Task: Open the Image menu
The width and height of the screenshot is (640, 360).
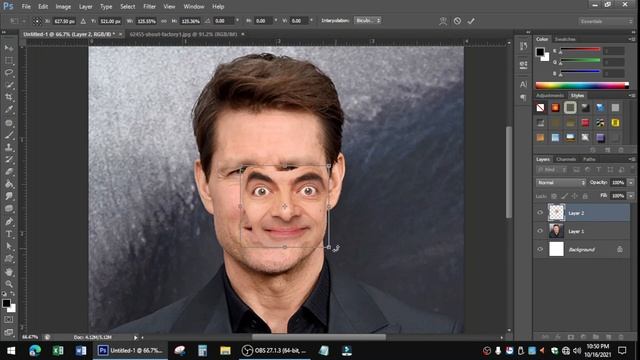Action: tap(63, 7)
